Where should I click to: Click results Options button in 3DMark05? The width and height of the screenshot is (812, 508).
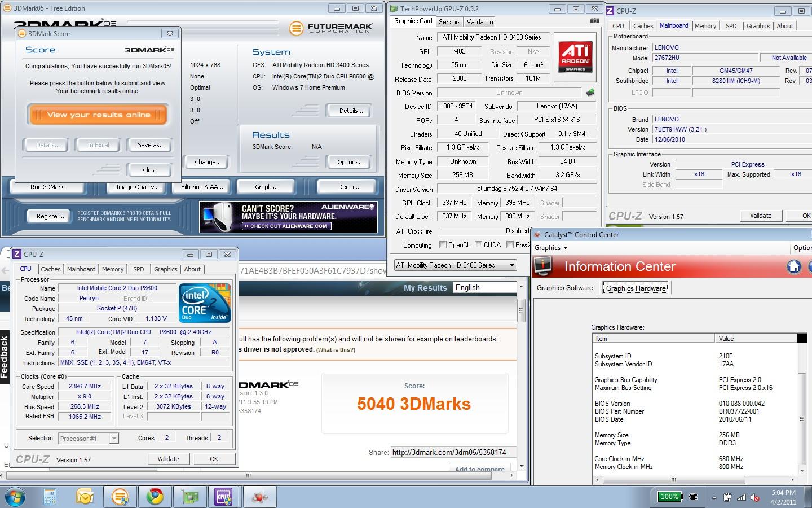350,162
